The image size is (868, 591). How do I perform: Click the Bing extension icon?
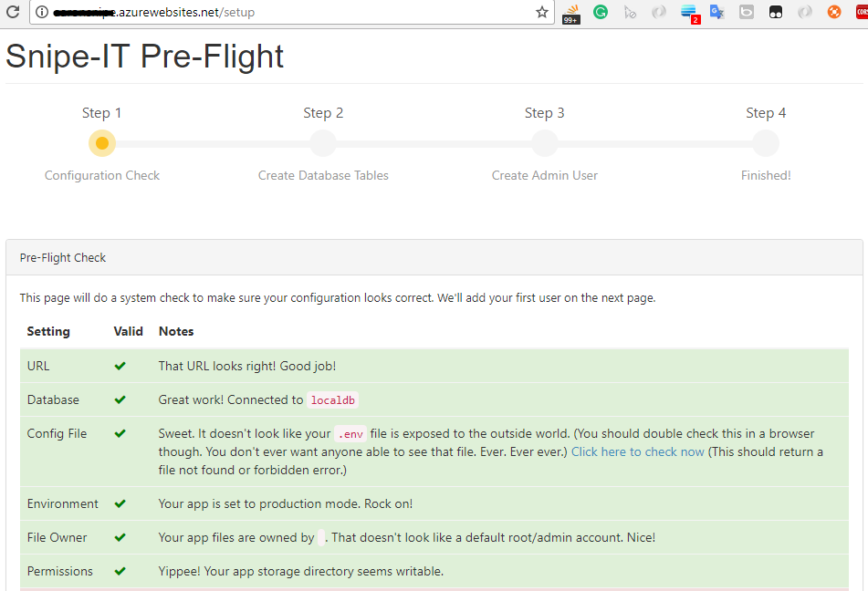point(747,12)
